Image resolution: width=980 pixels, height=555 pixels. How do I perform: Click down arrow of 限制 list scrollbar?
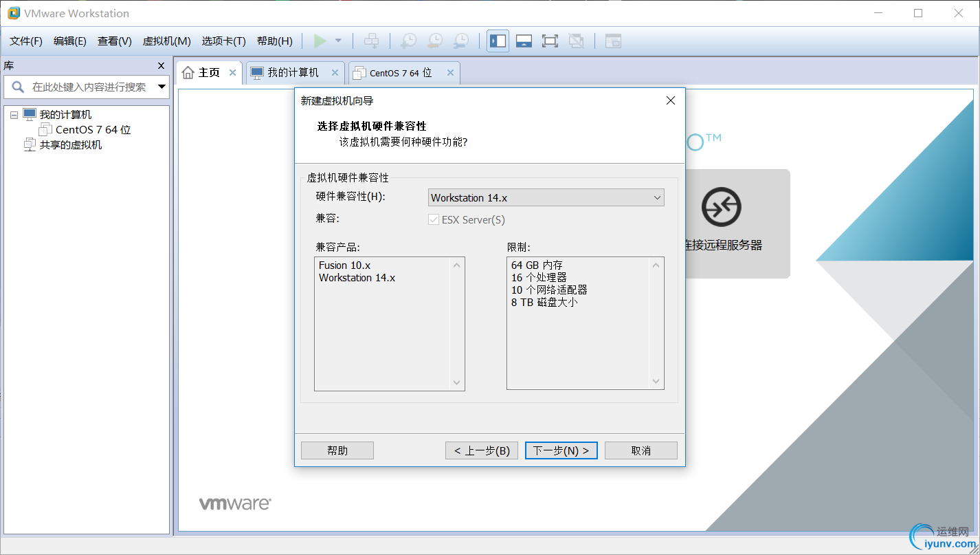656,382
